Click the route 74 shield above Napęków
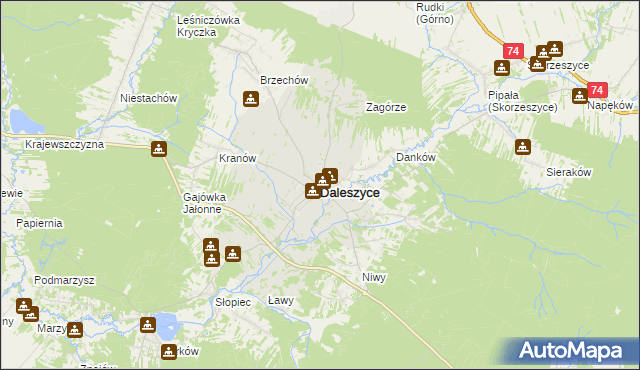This screenshot has width=640, height=370. tap(597, 90)
